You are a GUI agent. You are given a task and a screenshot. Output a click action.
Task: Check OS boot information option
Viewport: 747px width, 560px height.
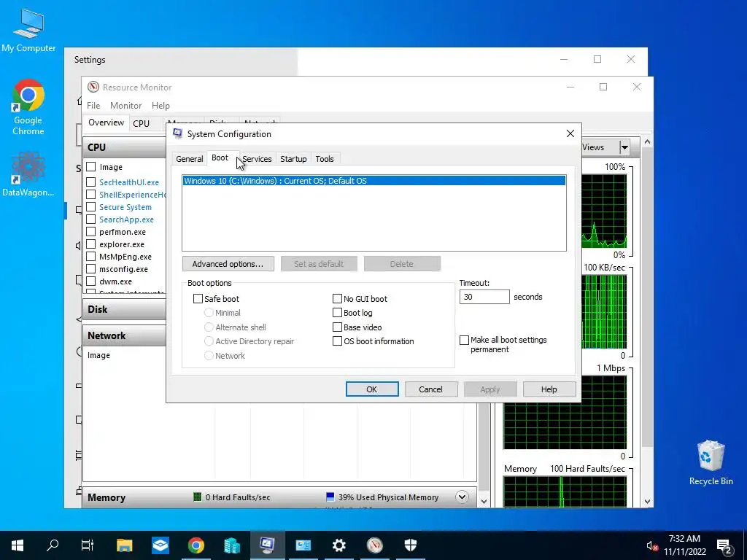337,341
